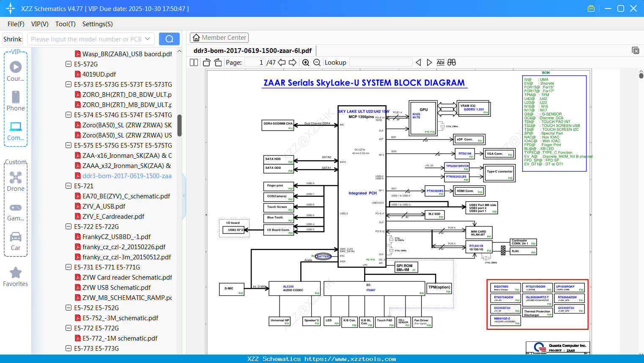Open the Drone category in sidebar
644x363 pixels.
[x=16, y=181]
